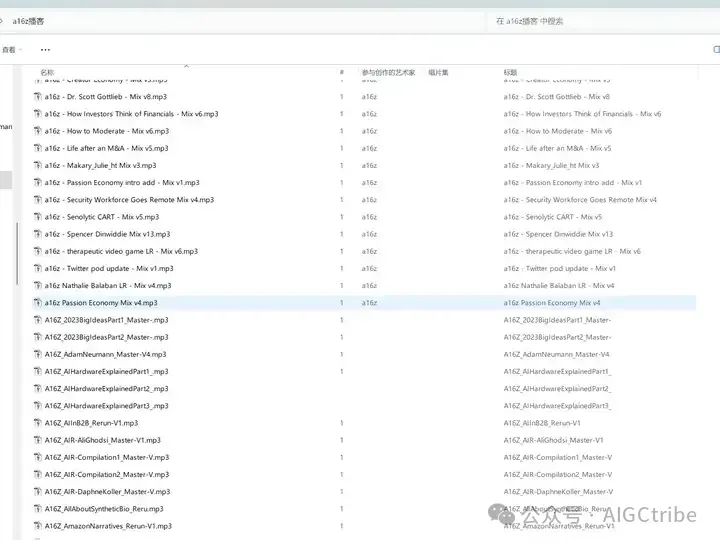This screenshot has height=544, width=720.
Task: Click track number 1 in A16Z_AdamNeumann row
Action: pos(342,354)
